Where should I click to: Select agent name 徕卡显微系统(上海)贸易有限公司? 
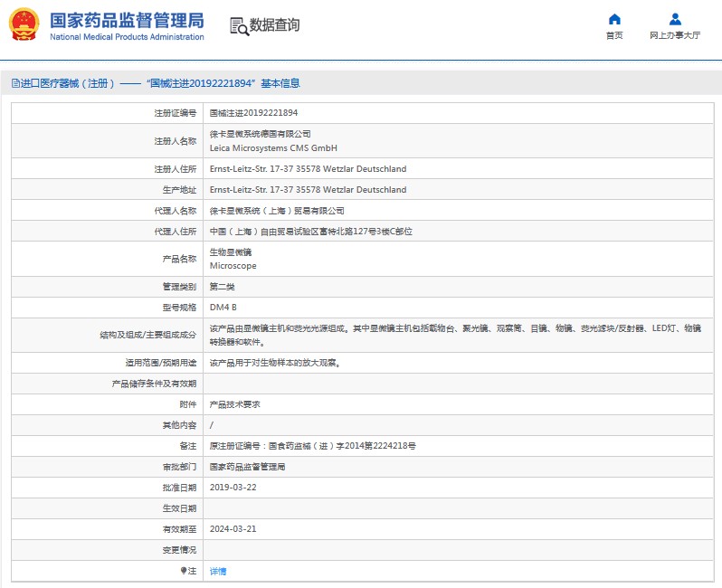point(277,211)
